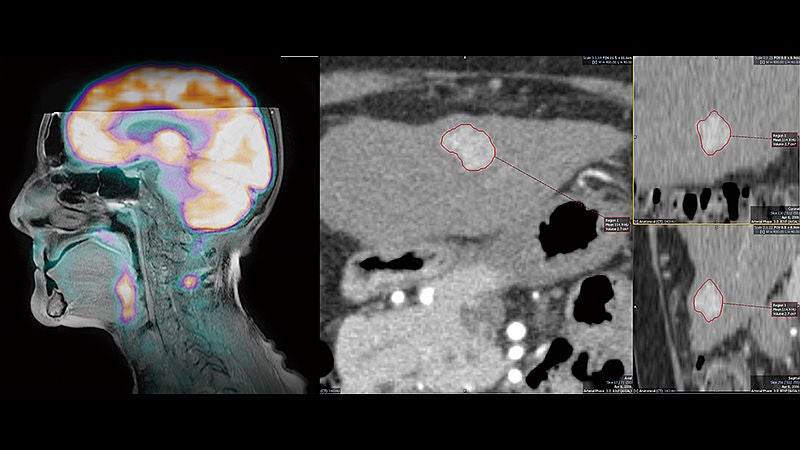This screenshot has width=800, height=450.
Task: Click the left edge handle of sagittal view
Action: click(635, 307)
